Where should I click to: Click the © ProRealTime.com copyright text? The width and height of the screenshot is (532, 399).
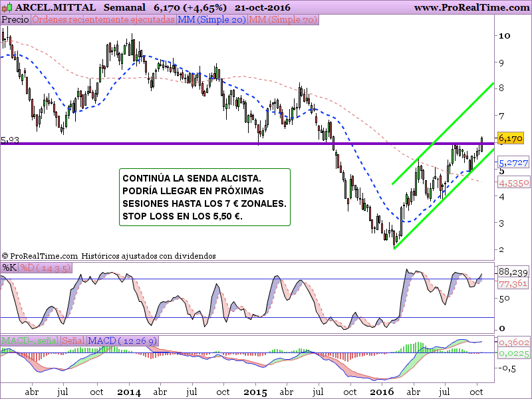point(40,256)
